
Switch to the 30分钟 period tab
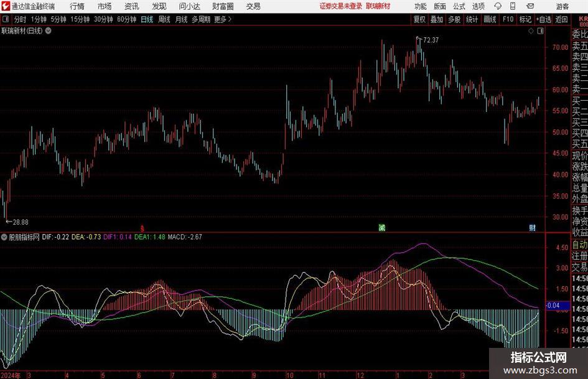pyautogui.click(x=103, y=19)
